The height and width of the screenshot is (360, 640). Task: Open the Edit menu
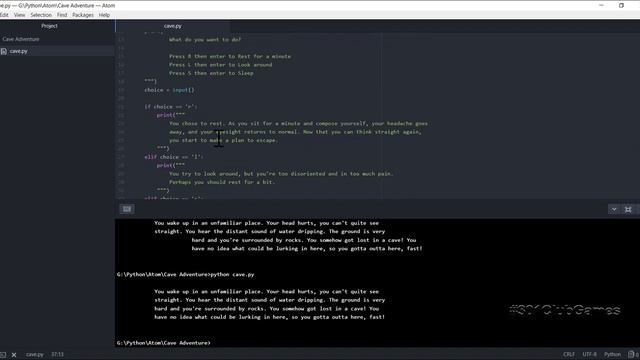click(x=4, y=15)
